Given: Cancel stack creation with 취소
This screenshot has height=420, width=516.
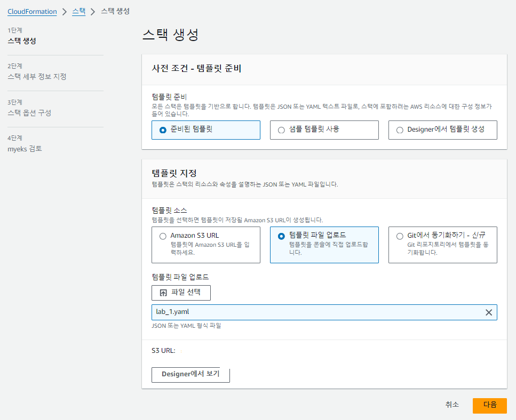Looking at the screenshot, I should (452, 405).
